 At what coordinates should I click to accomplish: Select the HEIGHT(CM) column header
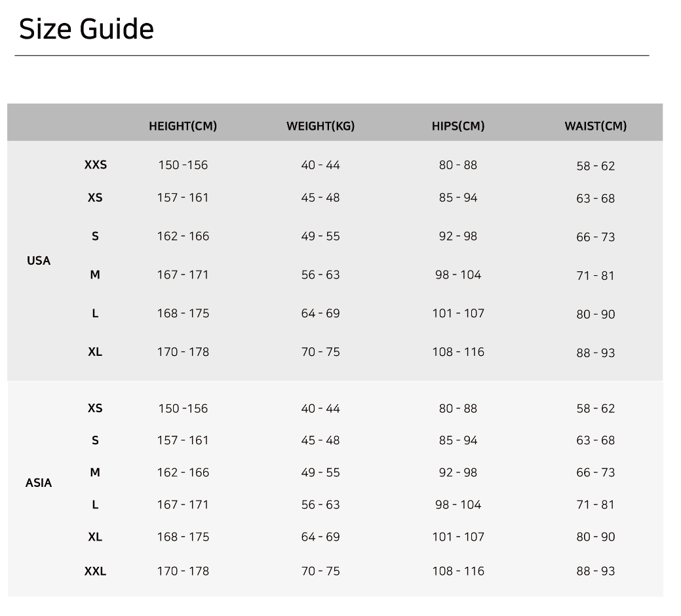(x=183, y=126)
